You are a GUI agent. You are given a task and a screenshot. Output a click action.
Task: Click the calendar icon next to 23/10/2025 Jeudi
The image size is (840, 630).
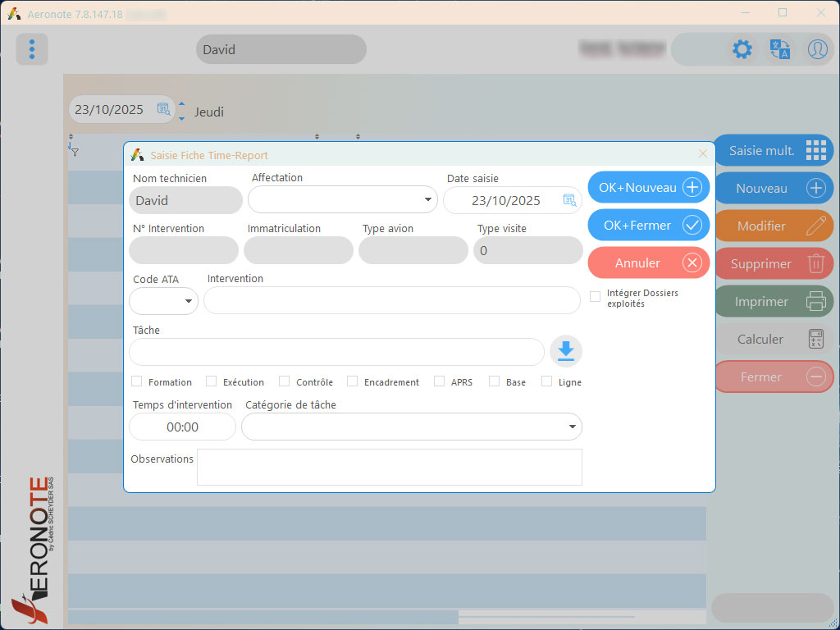click(163, 109)
